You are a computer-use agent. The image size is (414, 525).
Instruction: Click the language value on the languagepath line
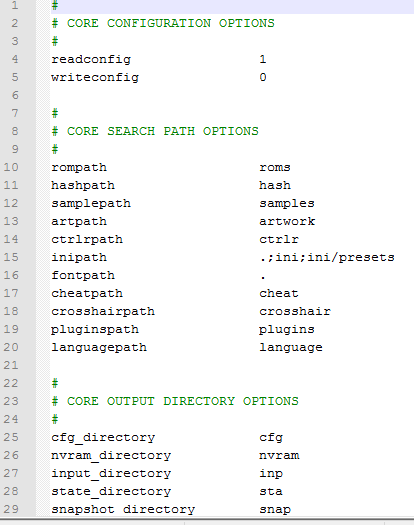(x=291, y=348)
